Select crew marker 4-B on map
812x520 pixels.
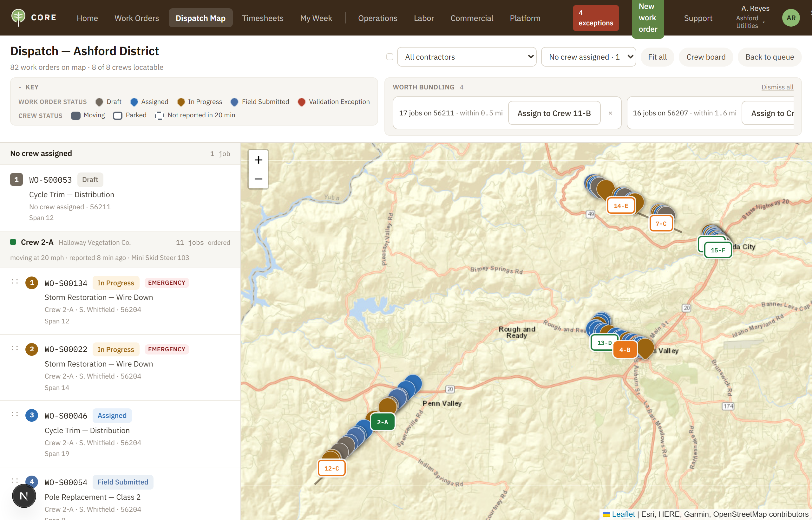tap(625, 350)
